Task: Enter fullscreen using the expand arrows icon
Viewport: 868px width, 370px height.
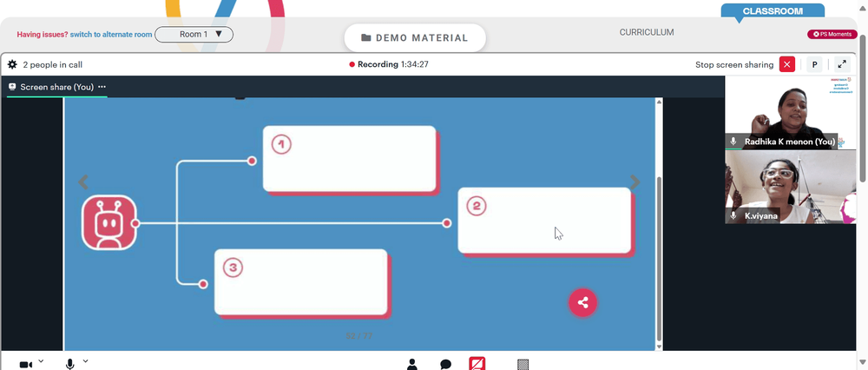Action: 842,64
